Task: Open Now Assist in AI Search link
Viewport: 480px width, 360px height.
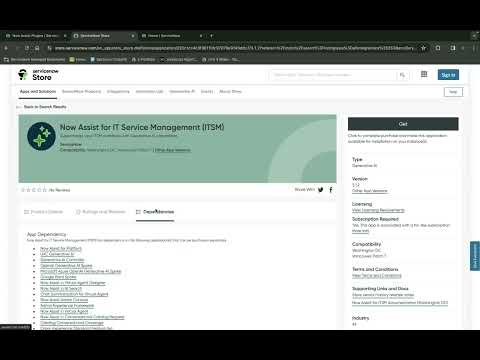Action: pos(61,289)
